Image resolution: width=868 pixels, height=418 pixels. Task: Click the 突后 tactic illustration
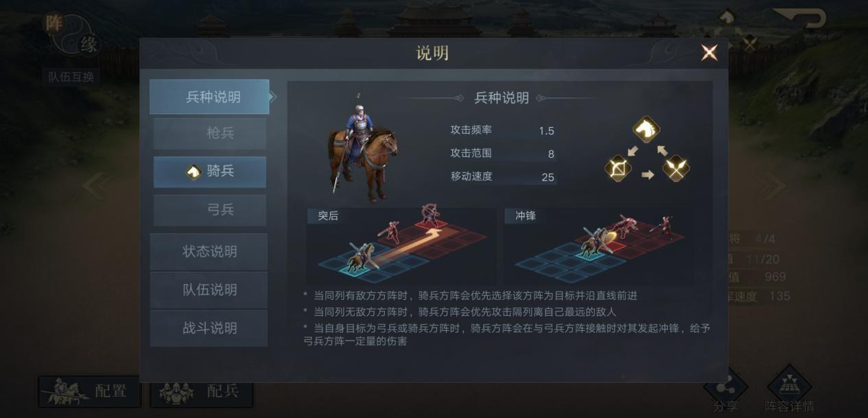pyautogui.click(x=401, y=246)
